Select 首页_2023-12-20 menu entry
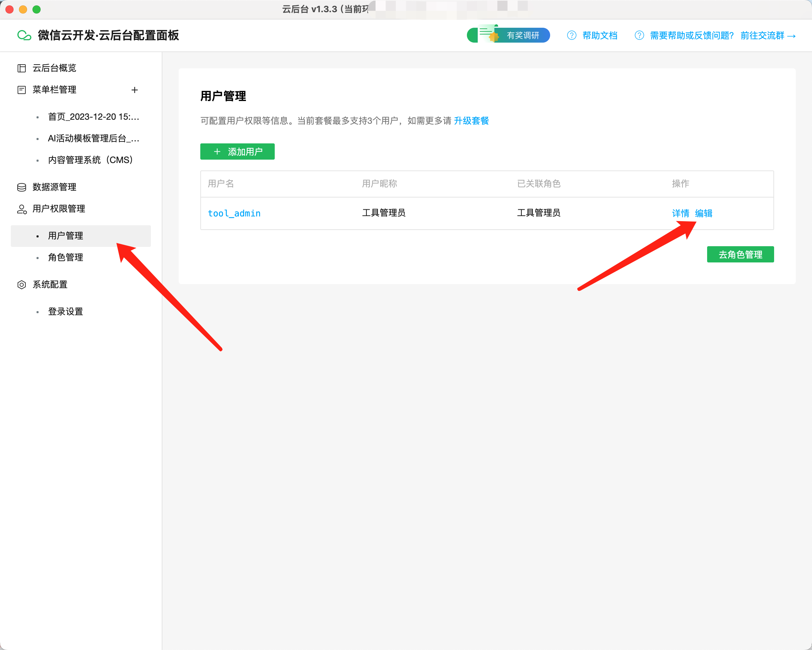This screenshot has width=812, height=650. point(93,117)
